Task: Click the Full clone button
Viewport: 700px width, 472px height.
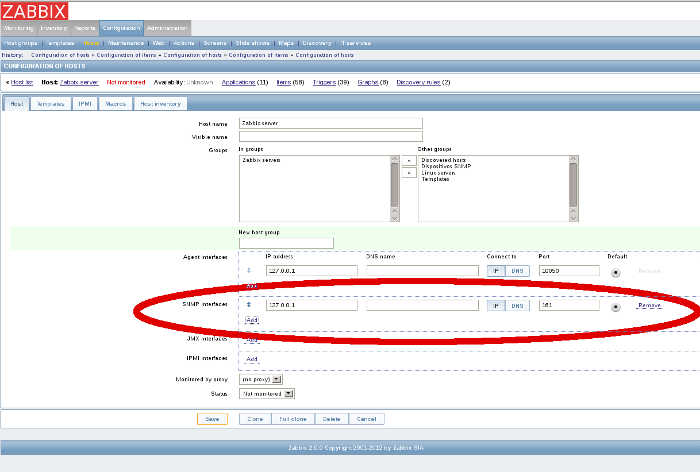Action: tap(292, 419)
